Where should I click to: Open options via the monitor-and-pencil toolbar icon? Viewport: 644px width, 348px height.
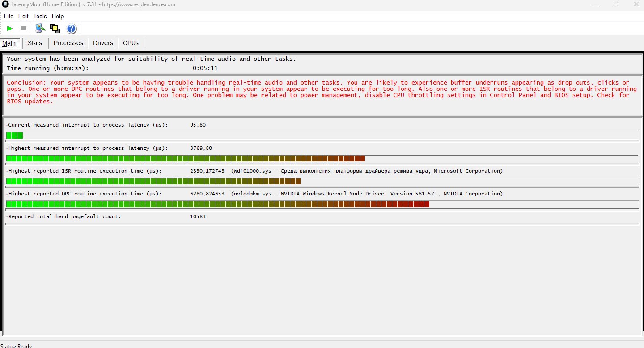[41, 29]
